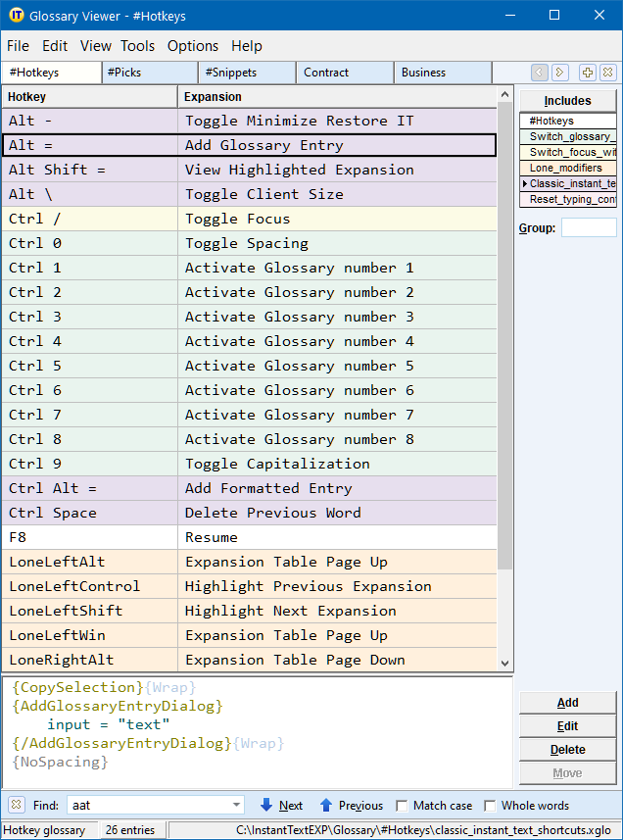Select the Add Formatted Entry row
The width and height of the screenshot is (623, 840).
point(250,488)
